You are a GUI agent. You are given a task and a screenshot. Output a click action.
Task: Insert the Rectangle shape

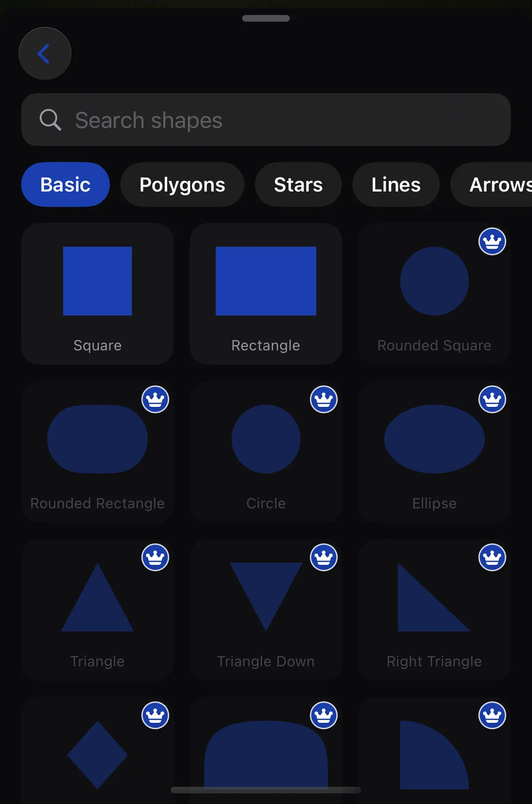point(266,293)
